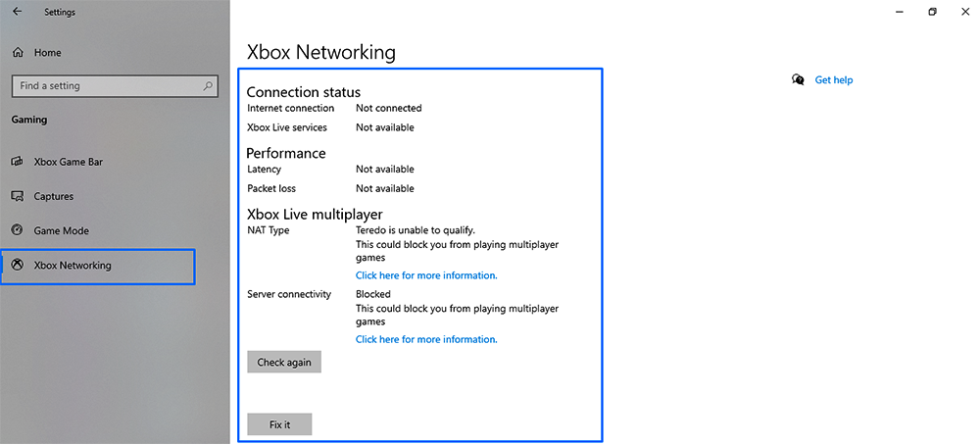Screen dimensions: 980x445
Task: Open the Get help link
Action: click(x=834, y=80)
